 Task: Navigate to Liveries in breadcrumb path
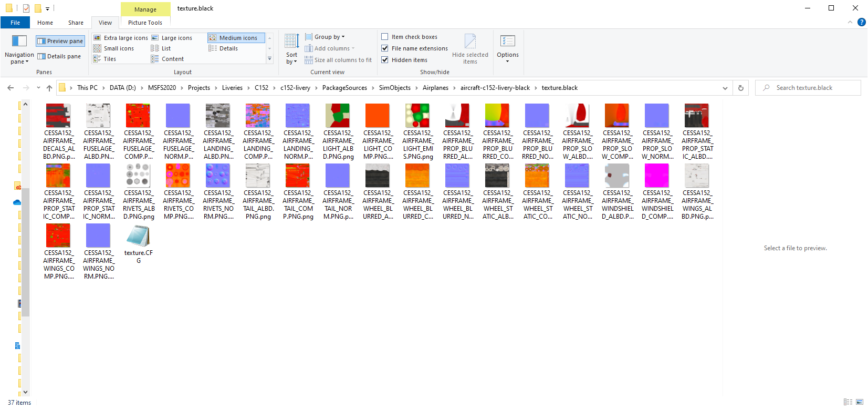click(232, 88)
